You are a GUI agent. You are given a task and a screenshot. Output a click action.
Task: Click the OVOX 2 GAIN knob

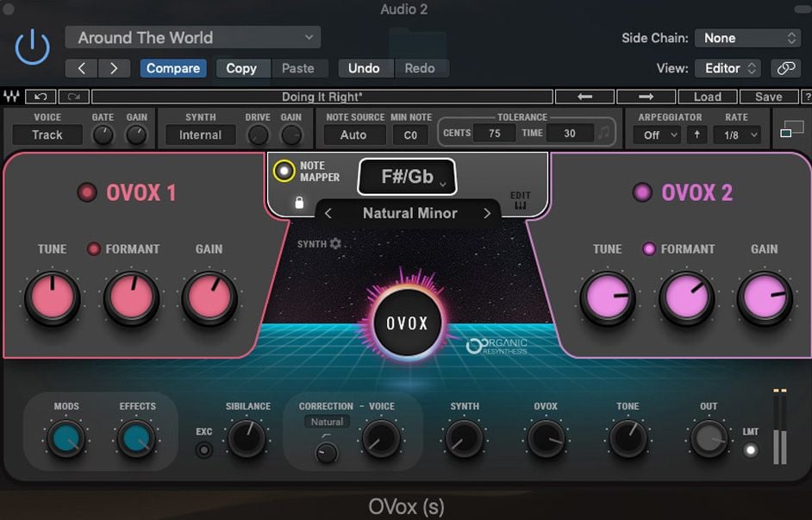point(765,298)
